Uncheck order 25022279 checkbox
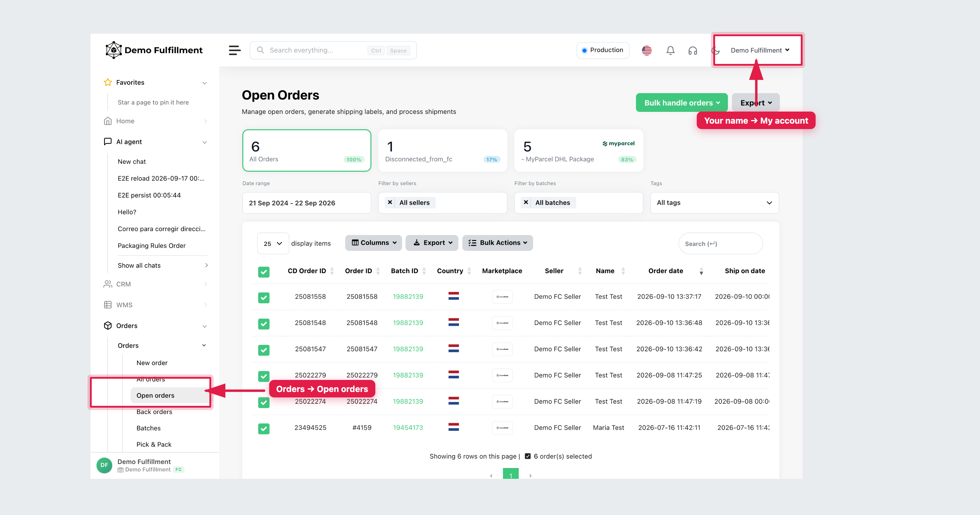This screenshot has height=515, width=980. (264, 376)
